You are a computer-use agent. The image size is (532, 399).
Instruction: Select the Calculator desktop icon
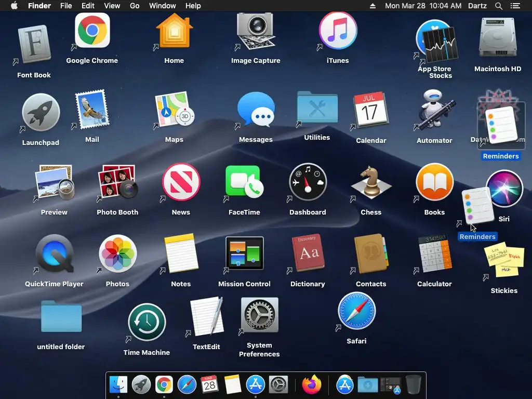pyautogui.click(x=435, y=253)
